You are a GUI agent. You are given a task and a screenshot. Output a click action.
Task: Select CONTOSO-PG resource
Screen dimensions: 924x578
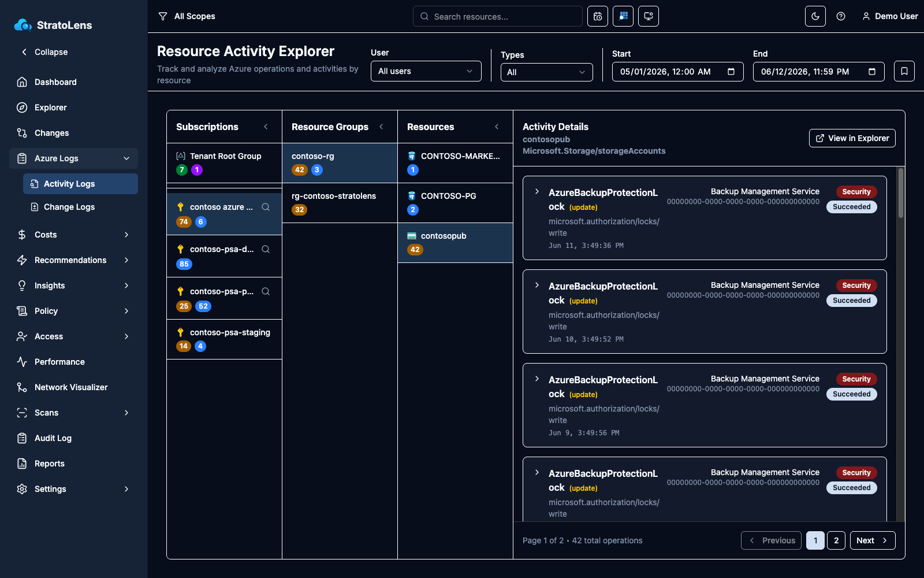pyautogui.click(x=455, y=203)
